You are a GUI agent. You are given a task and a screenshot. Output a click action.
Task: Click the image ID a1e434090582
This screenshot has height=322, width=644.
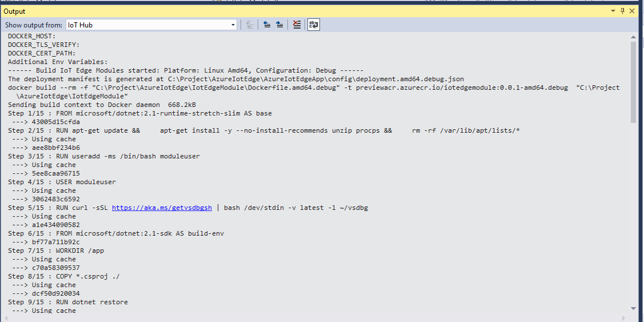56,225
